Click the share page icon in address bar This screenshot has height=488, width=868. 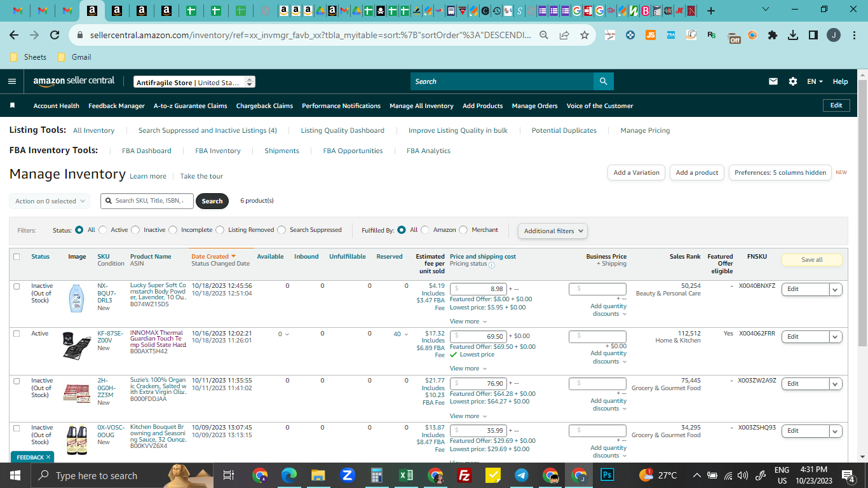pos(564,36)
